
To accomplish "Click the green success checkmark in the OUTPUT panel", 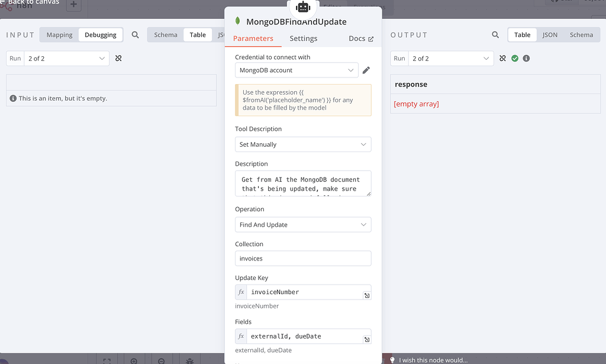I will click(514, 58).
